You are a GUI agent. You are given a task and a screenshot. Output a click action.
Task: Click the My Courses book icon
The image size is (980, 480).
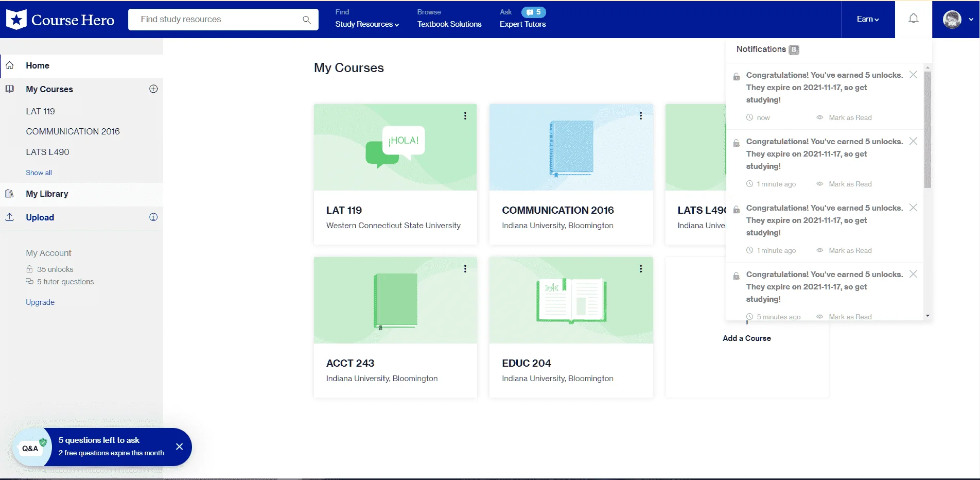10,89
